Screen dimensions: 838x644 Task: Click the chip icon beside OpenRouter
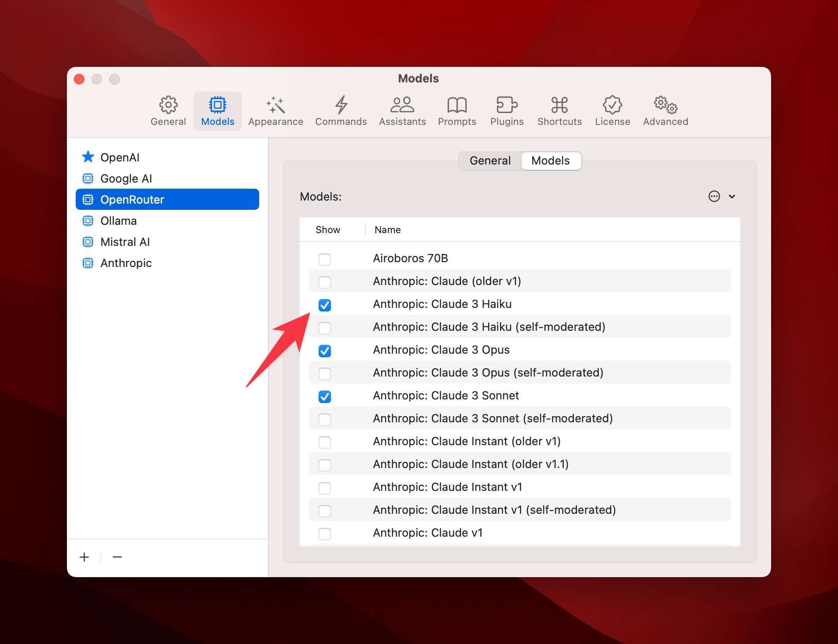(88, 199)
